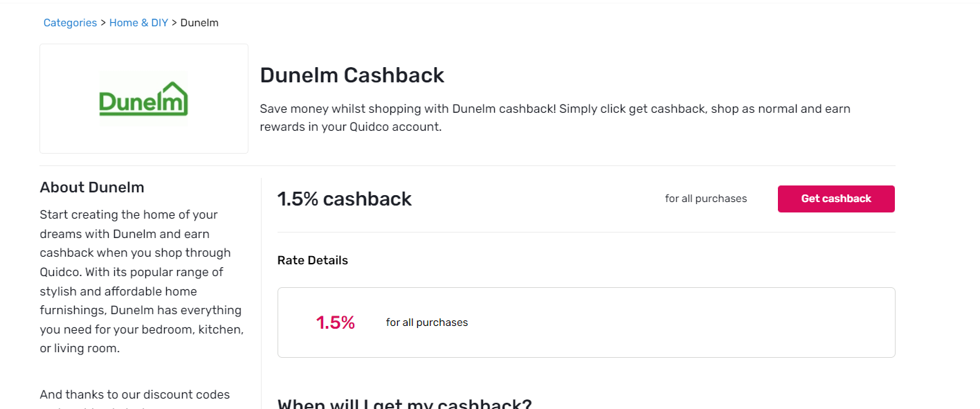
Task: Click the Rate Details heading
Action: pyautogui.click(x=312, y=260)
